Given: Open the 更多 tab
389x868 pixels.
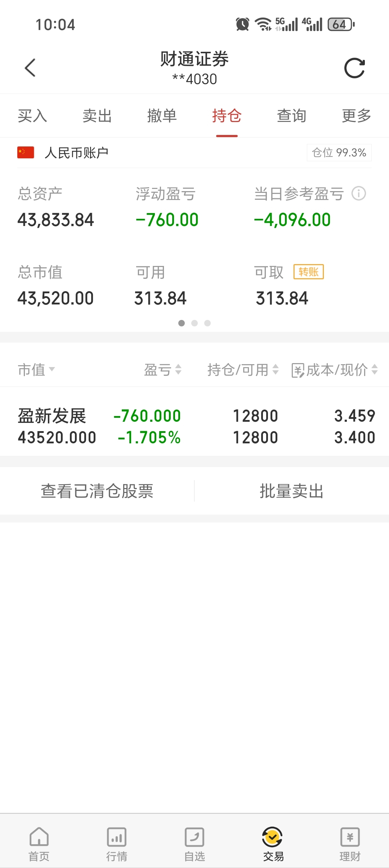Looking at the screenshot, I should (356, 116).
